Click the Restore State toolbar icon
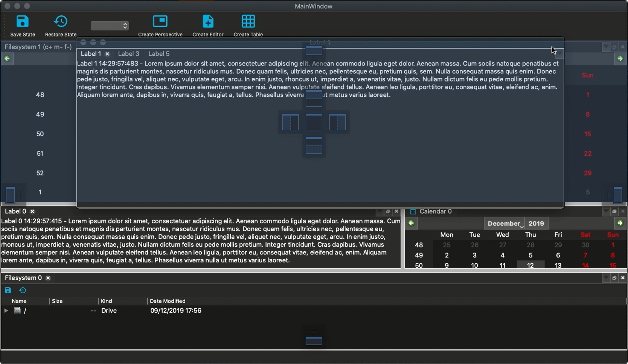The width and height of the screenshot is (628, 364). pos(60,21)
